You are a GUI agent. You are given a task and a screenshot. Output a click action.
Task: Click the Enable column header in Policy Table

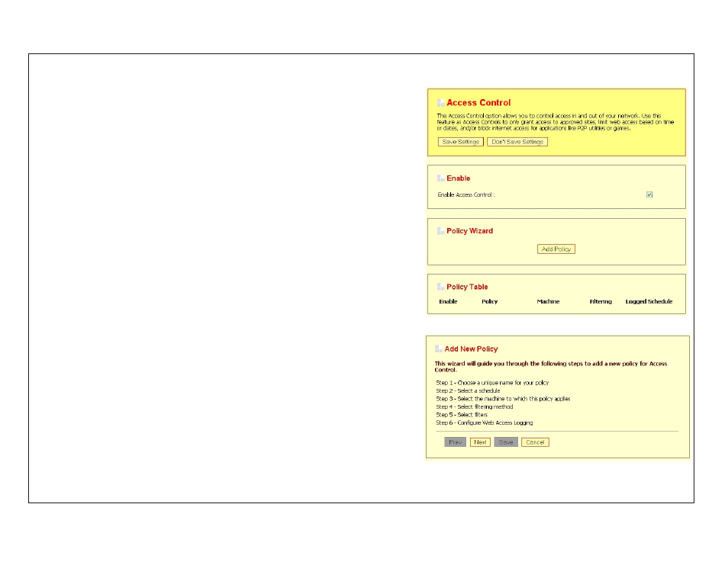(x=448, y=302)
